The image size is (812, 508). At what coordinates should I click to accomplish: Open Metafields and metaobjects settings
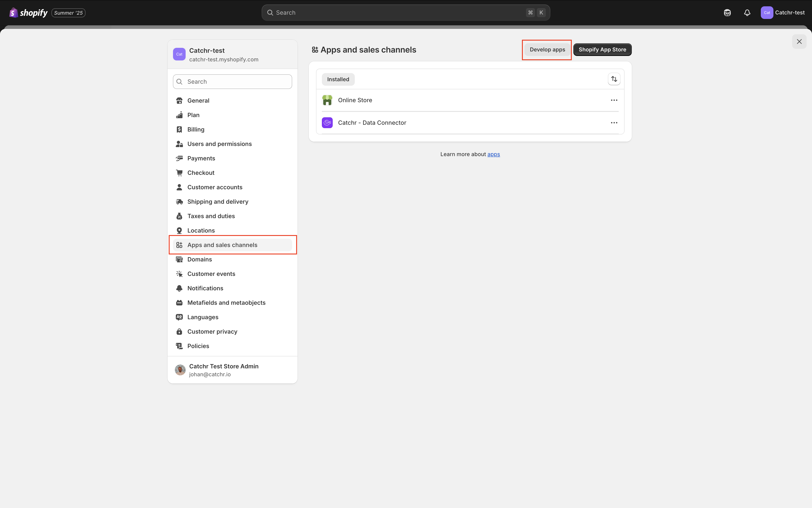click(233, 303)
